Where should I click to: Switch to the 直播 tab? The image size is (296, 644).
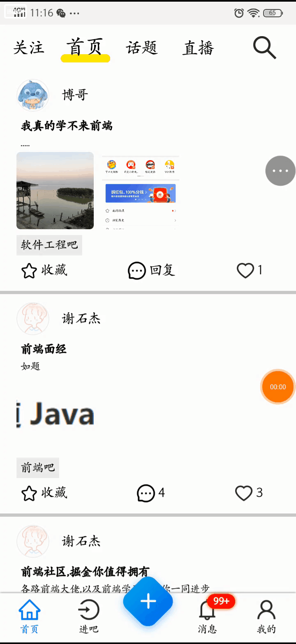point(198,48)
